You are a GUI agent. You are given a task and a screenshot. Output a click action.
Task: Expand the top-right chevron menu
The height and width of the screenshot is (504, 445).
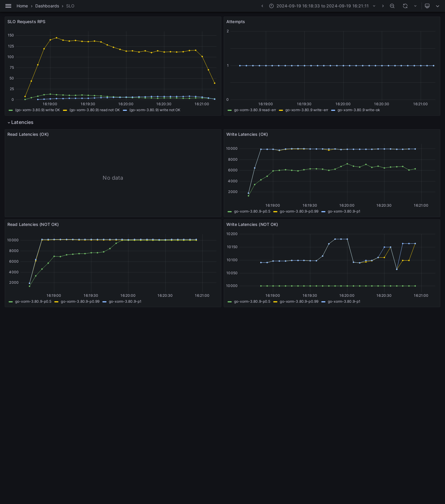438,6
